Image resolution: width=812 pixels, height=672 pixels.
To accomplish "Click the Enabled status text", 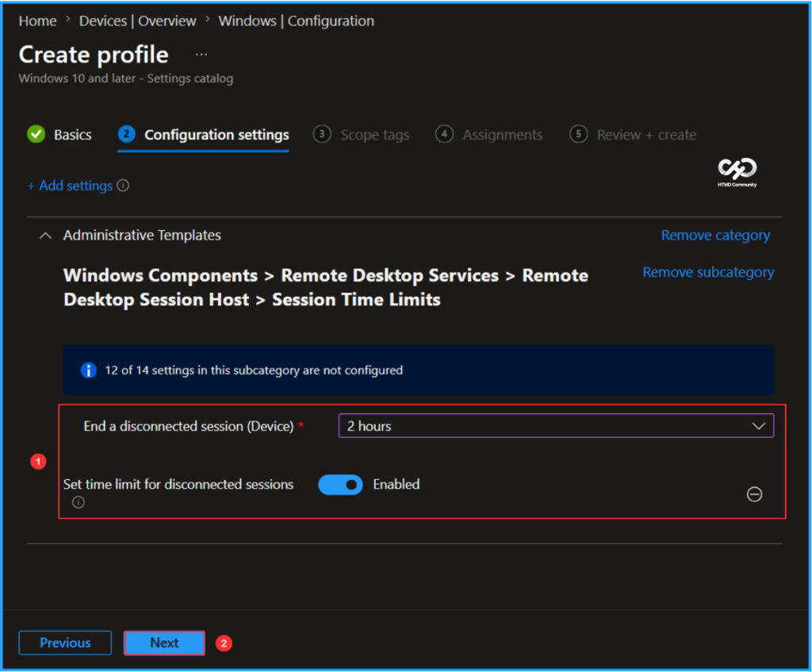I will 396,485.
